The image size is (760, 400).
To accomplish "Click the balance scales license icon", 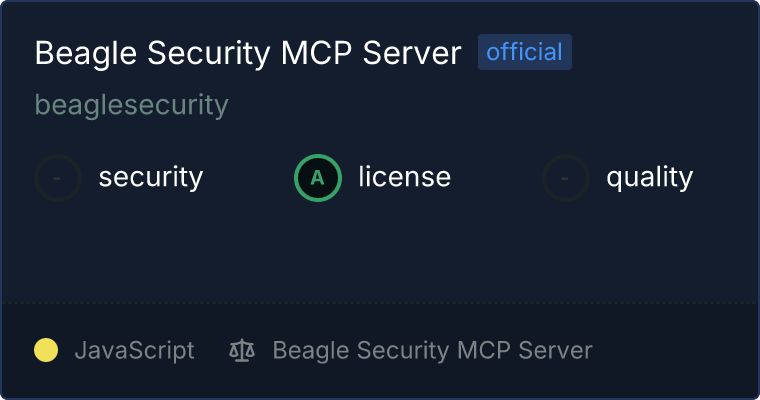I will tap(242, 350).
